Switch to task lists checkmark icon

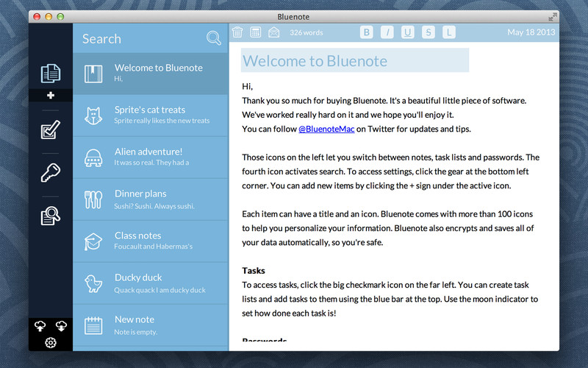tap(50, 130)
